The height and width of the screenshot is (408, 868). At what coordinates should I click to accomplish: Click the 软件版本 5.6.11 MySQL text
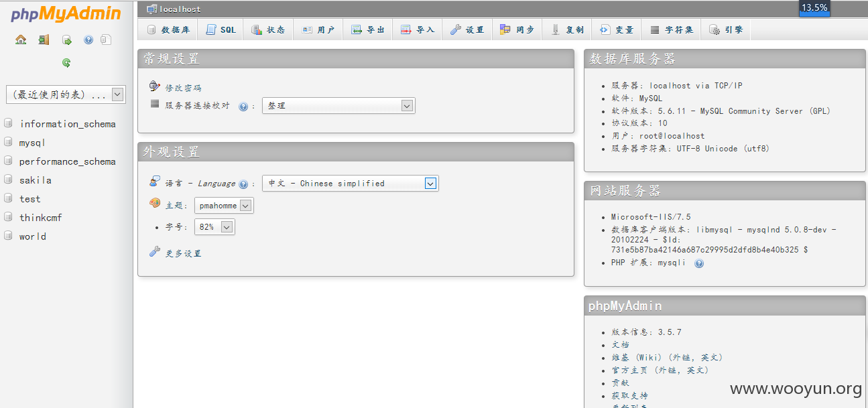pyautogui.click(x=721, y=111)
